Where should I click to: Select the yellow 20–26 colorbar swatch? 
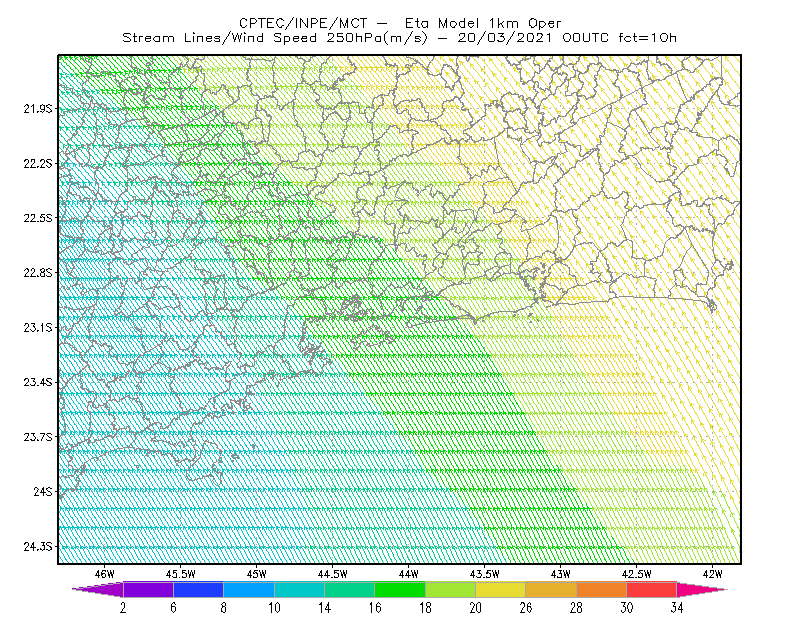pos(501,589)
